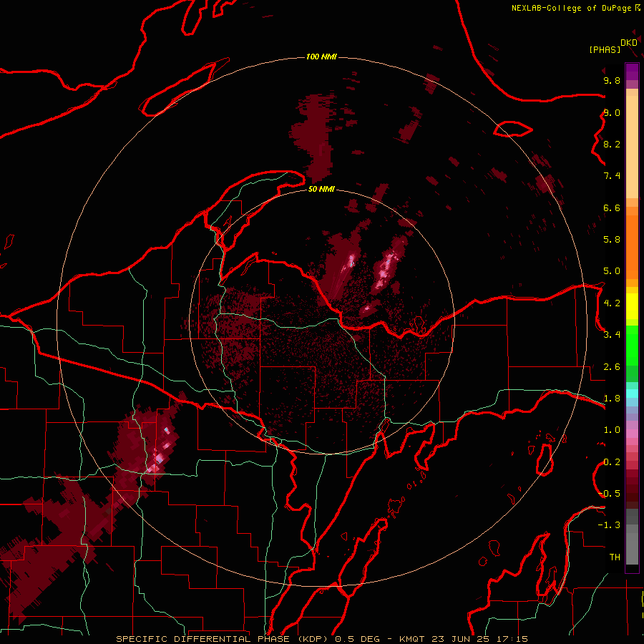
Task: Click the cyan segment of the color bar
Action: [632, 394]
